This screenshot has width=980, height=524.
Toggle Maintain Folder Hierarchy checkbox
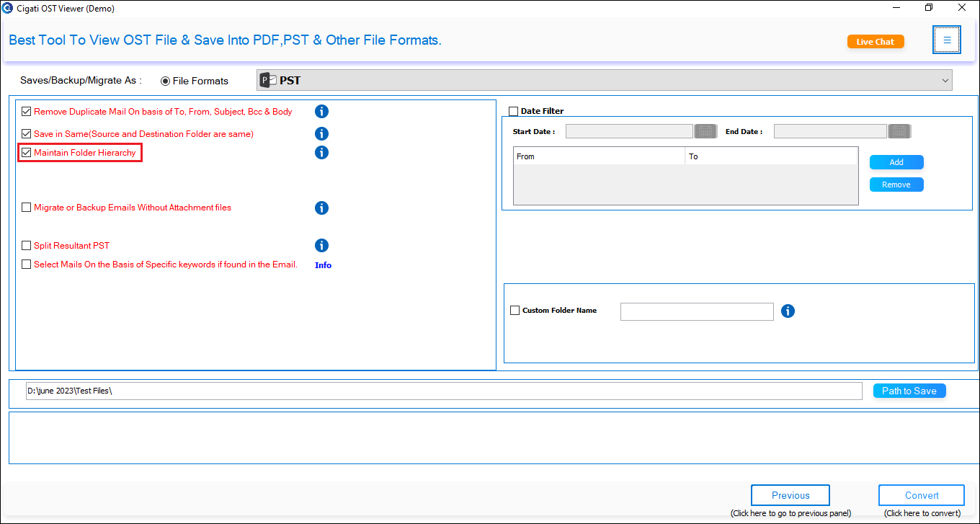tap(27, 153)
